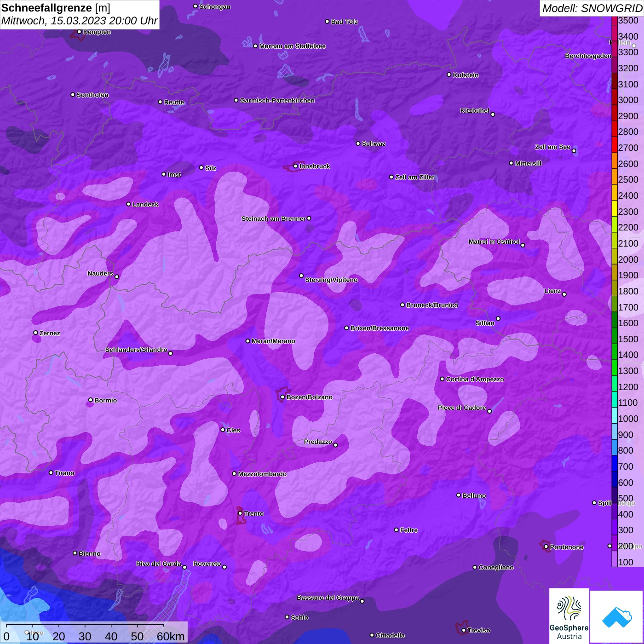The height and width of the screenshot is (644, 644).
Task: Click the Garmisch-Partenkirchen label
Action: [277, 100]
